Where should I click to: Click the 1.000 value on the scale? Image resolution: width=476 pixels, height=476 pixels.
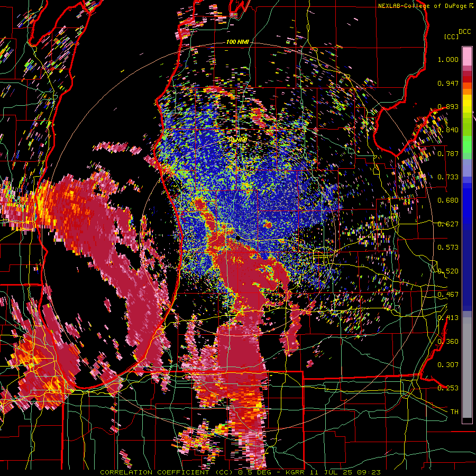448,59
